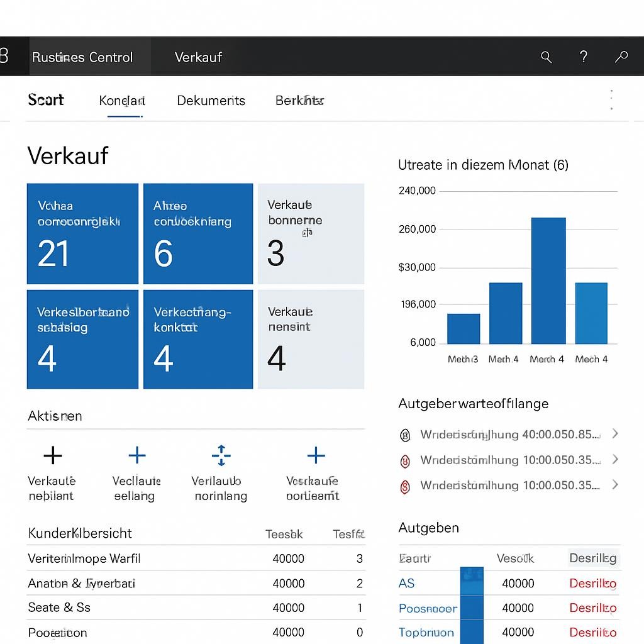
Task: Click the plus icon above Voskaufe oortieamt
Action: pos(316,455)
